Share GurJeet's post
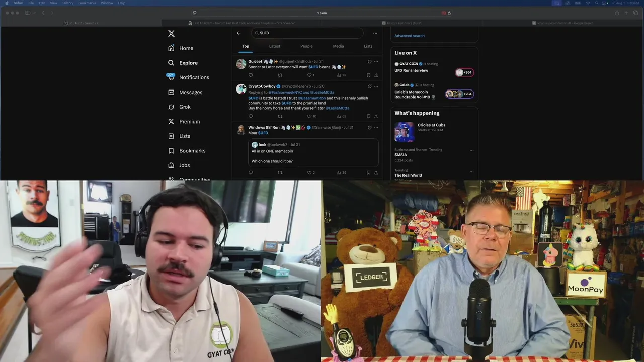644x362 pixels. (376, 75)
